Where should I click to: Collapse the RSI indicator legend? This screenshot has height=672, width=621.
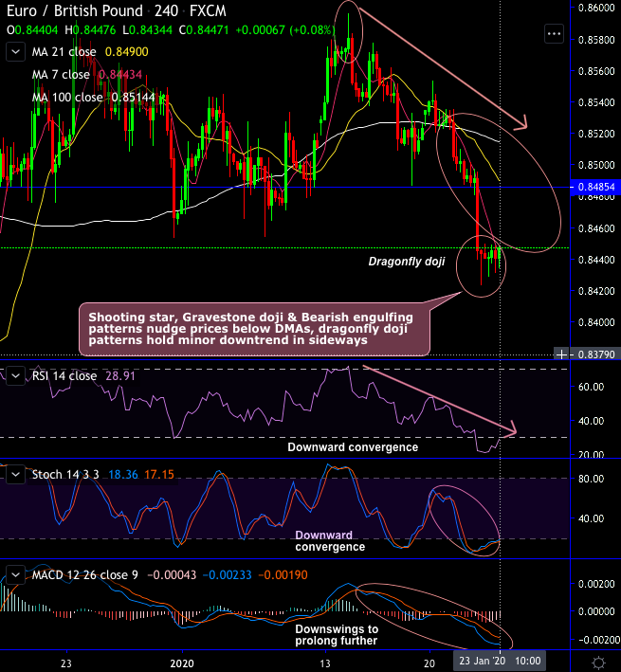click(x=15, y=376)
